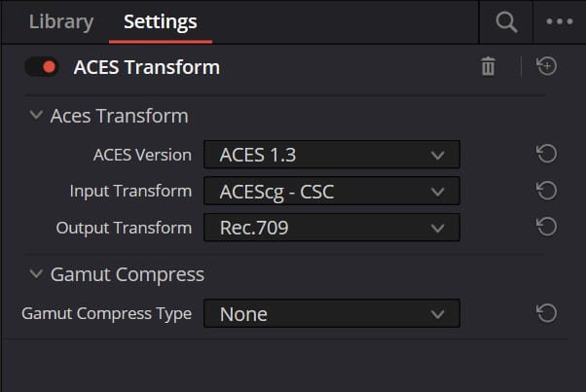Click the Aces Transform section heading text
This screenshot has height=392, width=586.
point(119,116)
